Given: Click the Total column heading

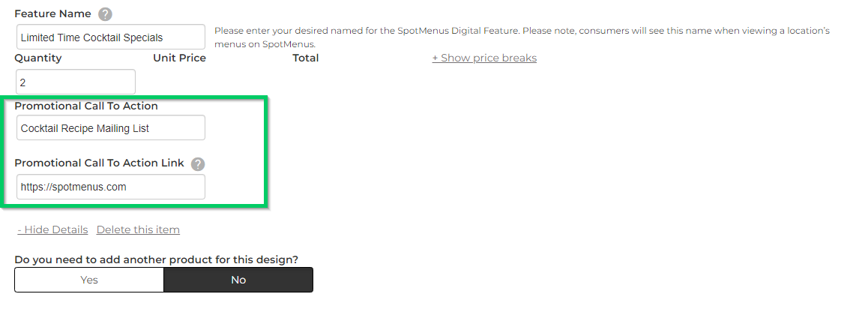Looking at the screenshot, I should (x=306, y=58).
